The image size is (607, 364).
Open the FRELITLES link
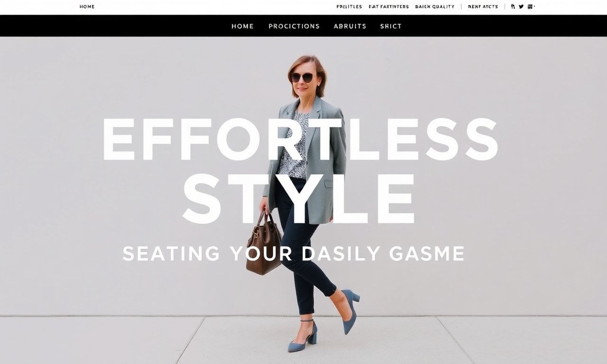click(x=349, y=7)
